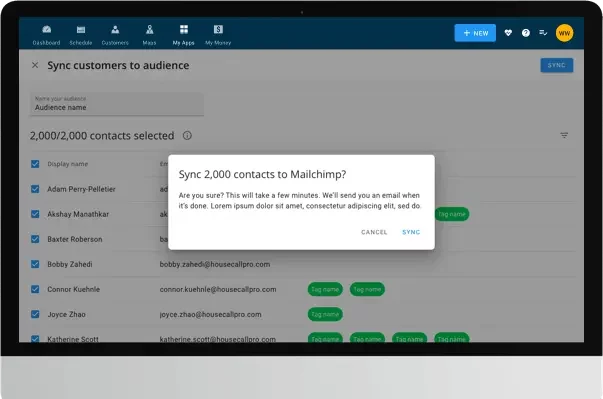Click the 2,000/2,000 contacts selected text
603x399 pixels.
102,136
